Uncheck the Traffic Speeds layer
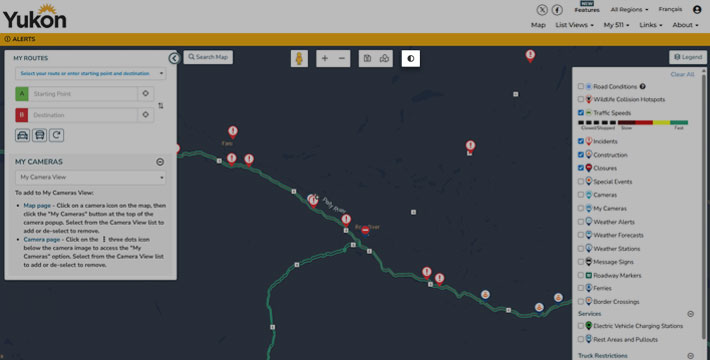710x360 pixels. tap(580, 112)
